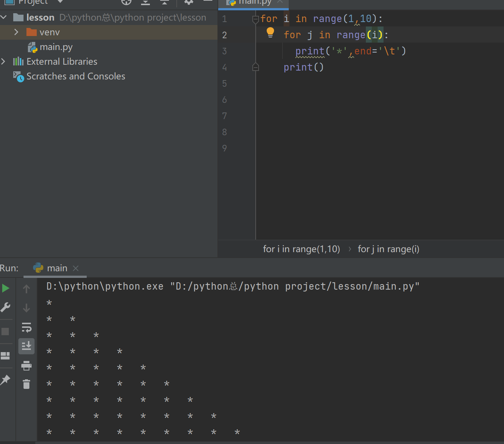Print the console output
This screenshot has height=444, width=504.
tap(26, 366)
